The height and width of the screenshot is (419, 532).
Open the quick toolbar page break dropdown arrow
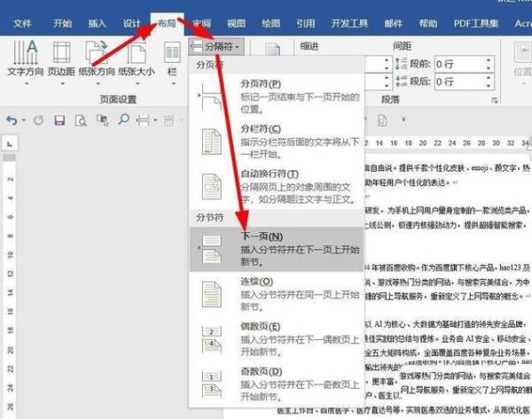pos(155,120)
